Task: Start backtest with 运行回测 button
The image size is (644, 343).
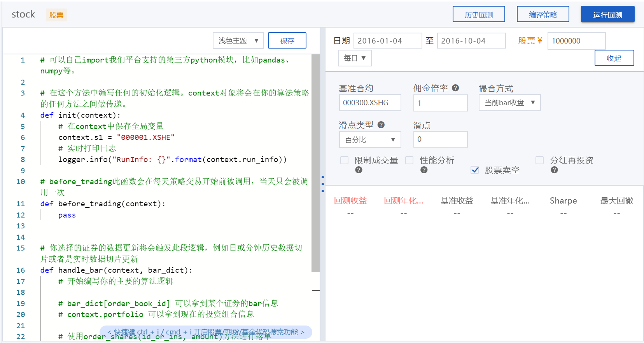Action: 607,15
